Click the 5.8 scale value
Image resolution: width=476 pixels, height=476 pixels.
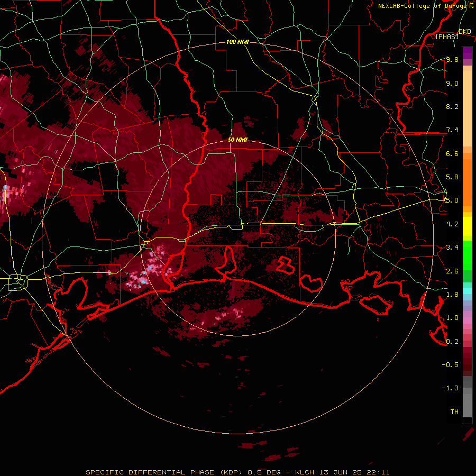point(452,177)
